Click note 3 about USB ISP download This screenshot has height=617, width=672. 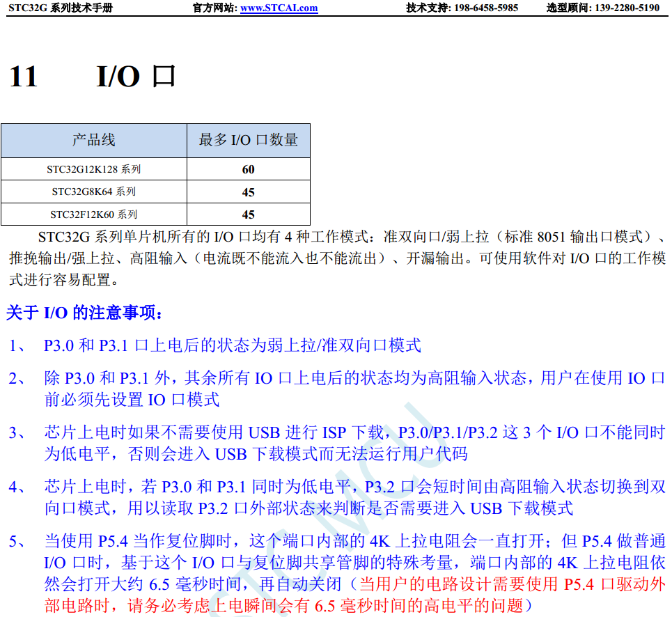[337, 443]
